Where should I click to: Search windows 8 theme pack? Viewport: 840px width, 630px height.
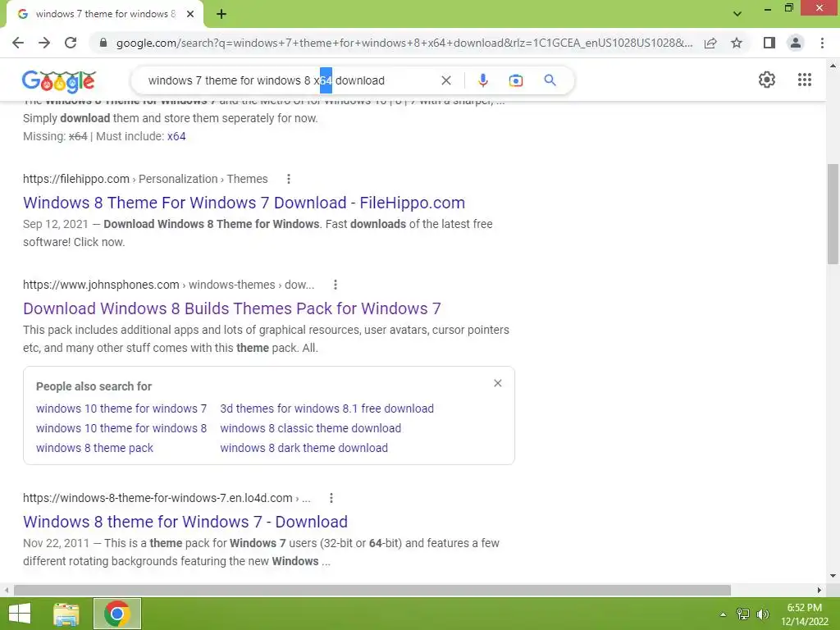coord(94,448)
